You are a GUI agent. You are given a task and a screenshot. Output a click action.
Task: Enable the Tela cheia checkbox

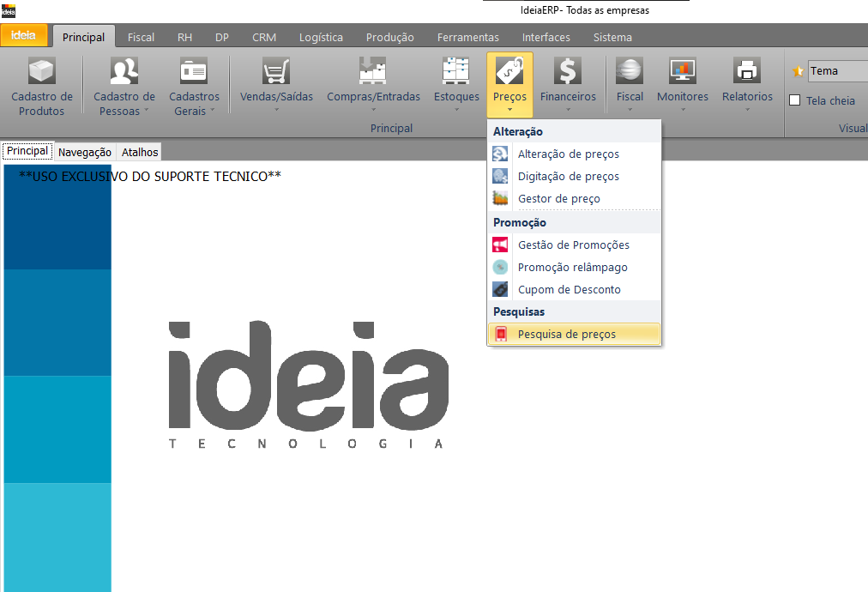[795, 100]
